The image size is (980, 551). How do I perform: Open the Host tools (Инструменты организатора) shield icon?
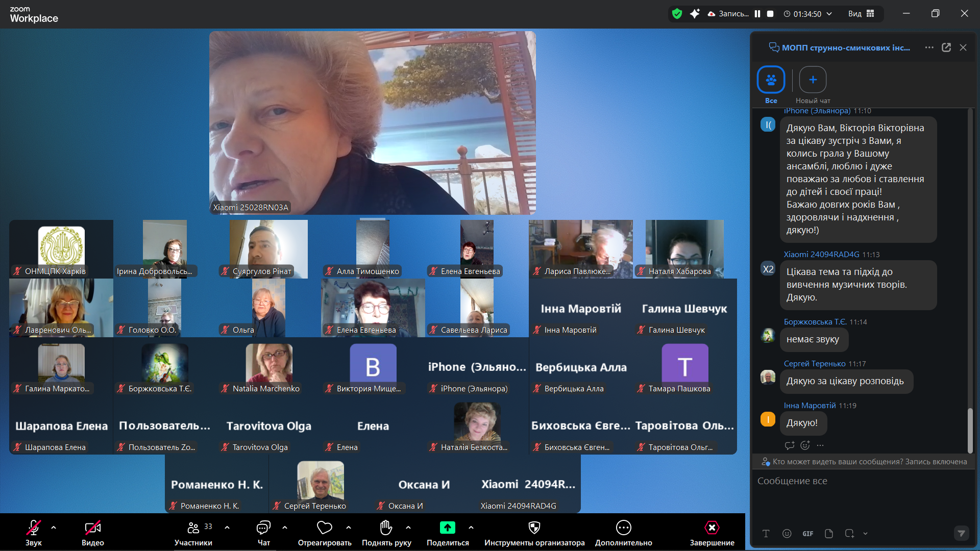(534, 528)
